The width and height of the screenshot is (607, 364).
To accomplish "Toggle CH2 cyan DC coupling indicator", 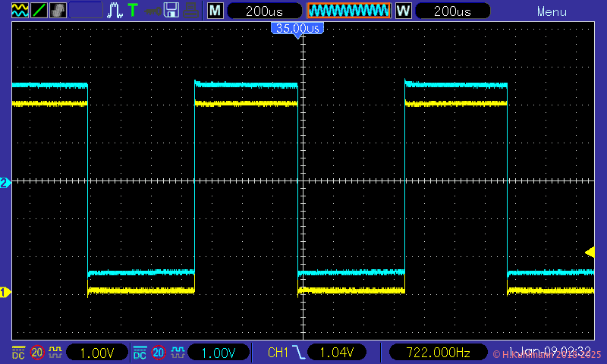I will tap(140, 352).
